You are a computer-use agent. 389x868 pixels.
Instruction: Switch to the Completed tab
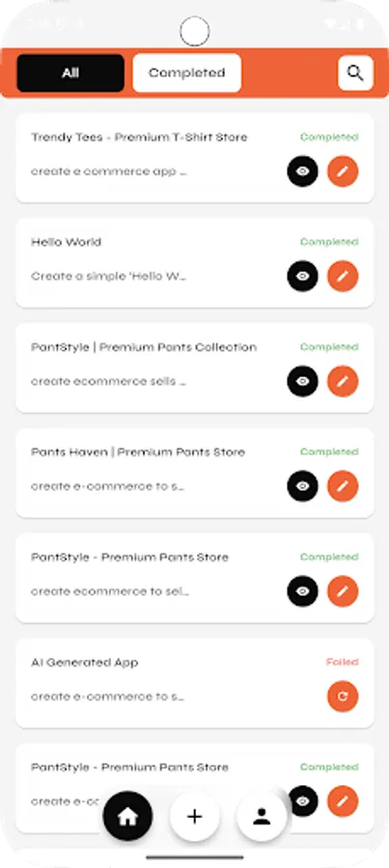tap(186, 73)
